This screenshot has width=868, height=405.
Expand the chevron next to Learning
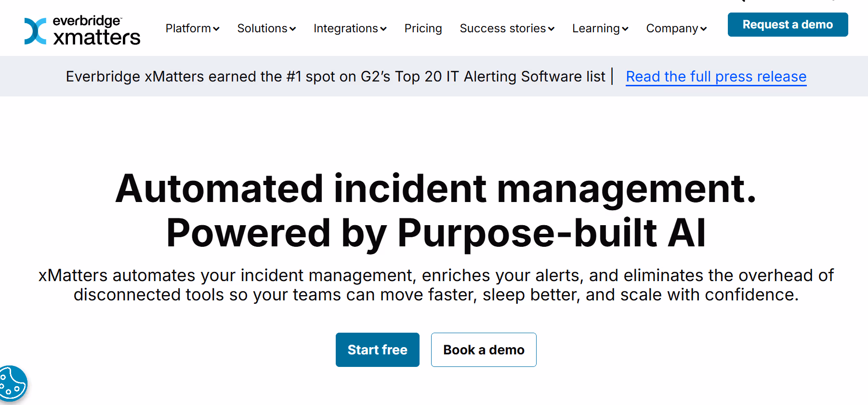pos(625,29)
